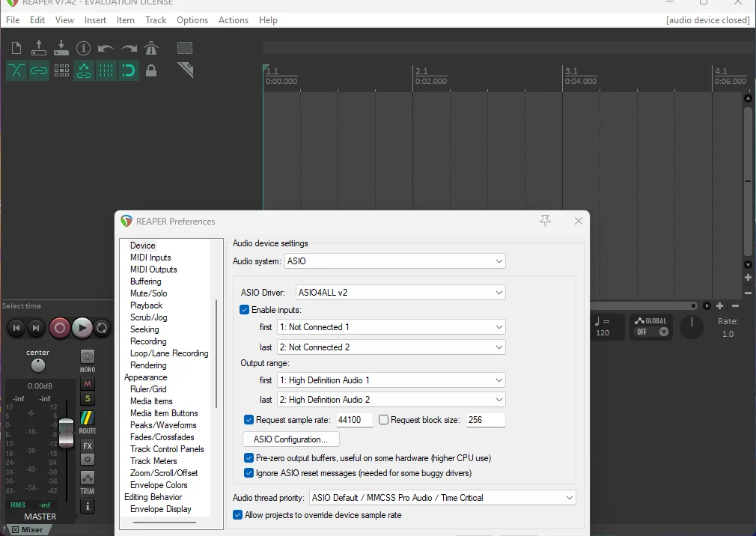Click the diagonal striped tool icon
Viewport: 756px width, 536px height.
click(185, 70)
